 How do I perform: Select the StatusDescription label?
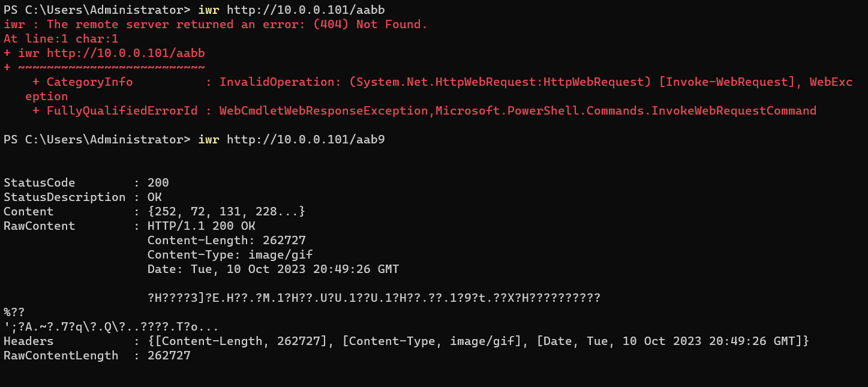(64, 197)
